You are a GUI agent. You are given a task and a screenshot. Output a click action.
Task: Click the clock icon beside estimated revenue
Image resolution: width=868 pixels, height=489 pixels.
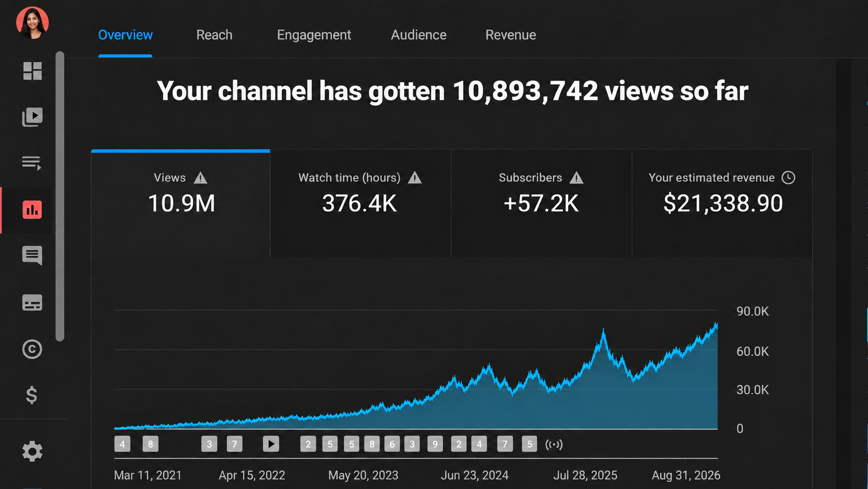(788, 178)
